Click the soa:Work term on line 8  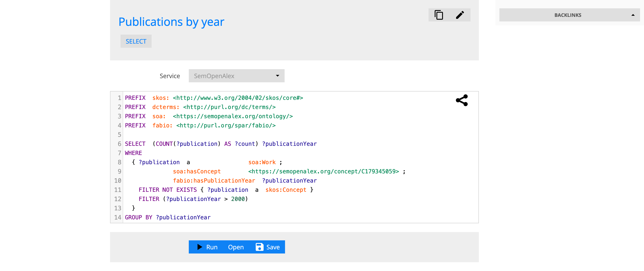(262, 162)
